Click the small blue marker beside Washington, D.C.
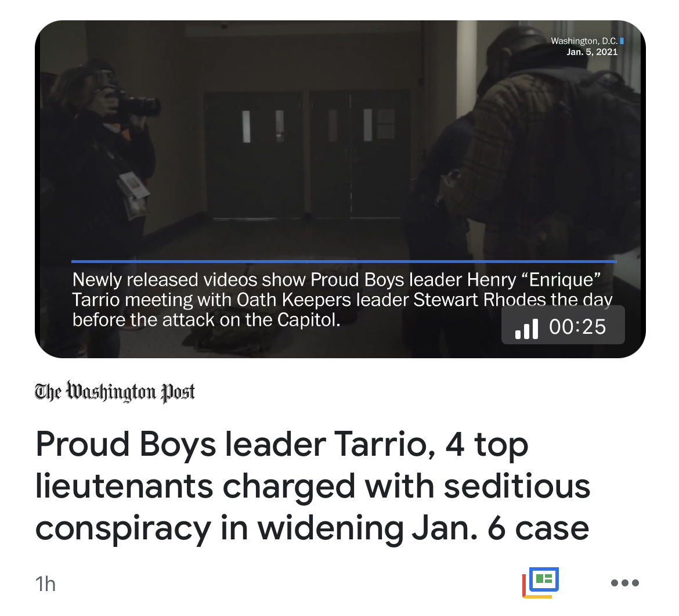Screen dimensions: 679x616 tap(622, 41)
